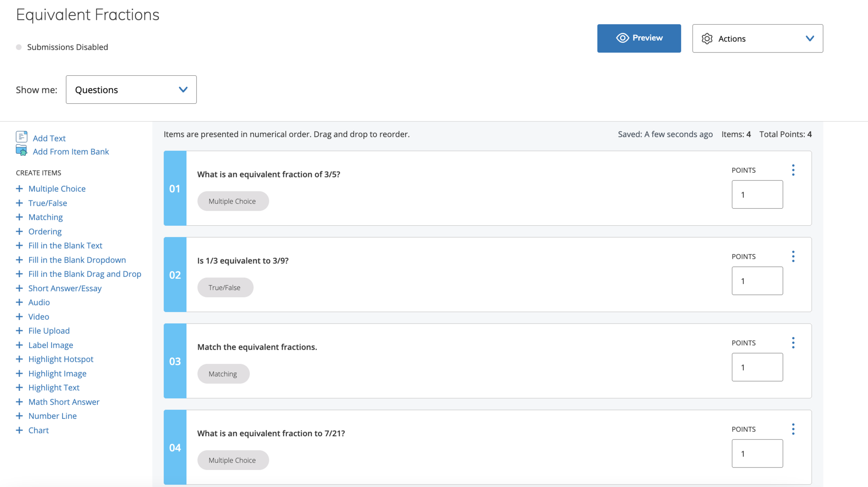Expand the Actions dropdown chevron
The width and height of the screenshot is (868, 487).
coord(810,39)
